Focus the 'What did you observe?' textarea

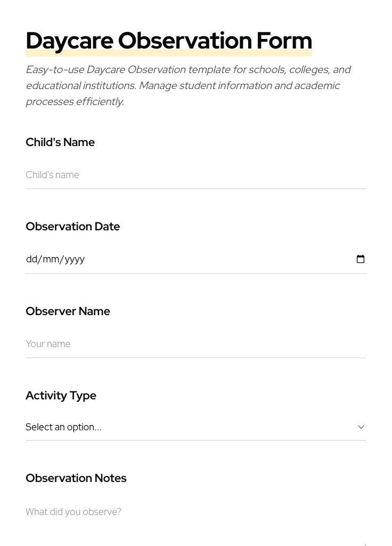(196, 520)
